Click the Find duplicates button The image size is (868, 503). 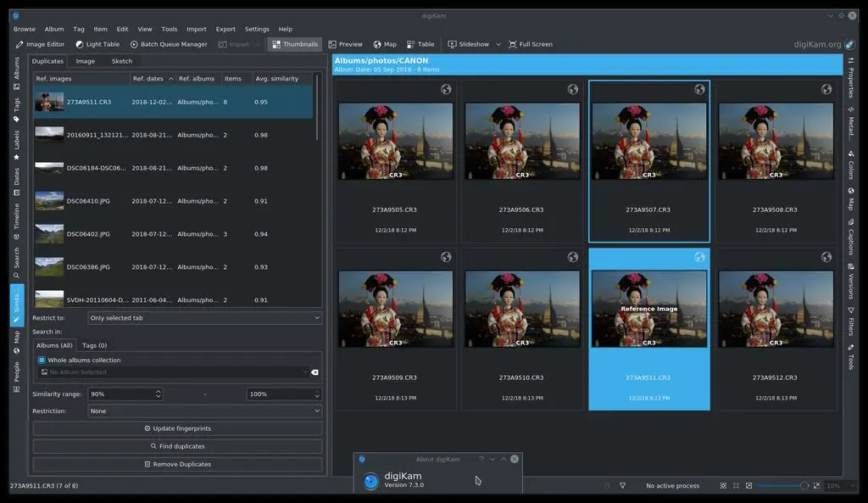click(176, 445)
